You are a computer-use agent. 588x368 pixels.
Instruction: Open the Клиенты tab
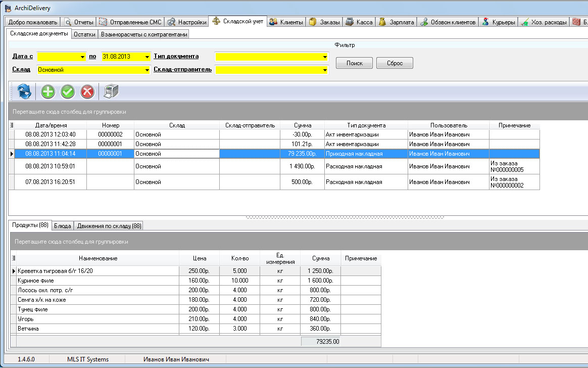286,22
